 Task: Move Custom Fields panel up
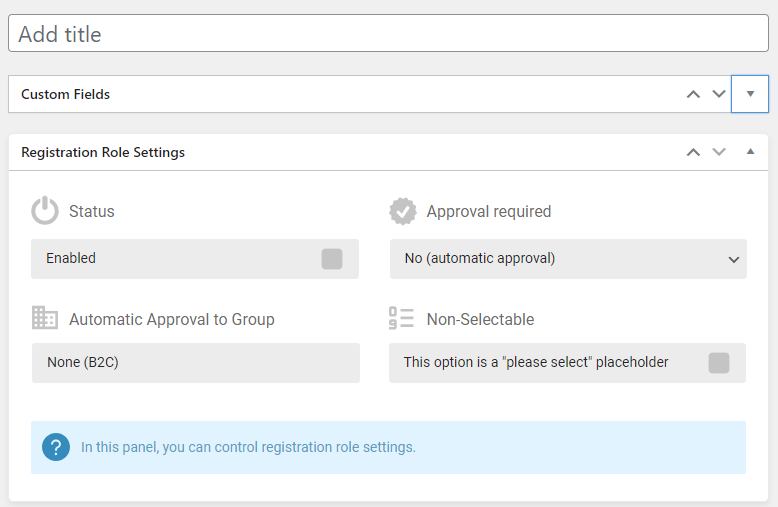[x=693, y=94]
